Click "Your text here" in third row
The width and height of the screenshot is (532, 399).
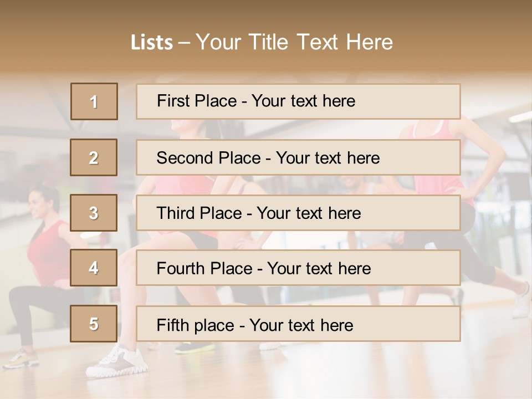click(309, 213)
